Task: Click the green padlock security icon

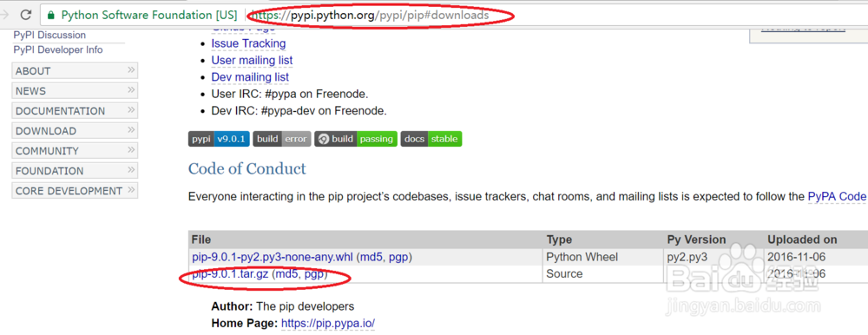Action: coord(51,15)
